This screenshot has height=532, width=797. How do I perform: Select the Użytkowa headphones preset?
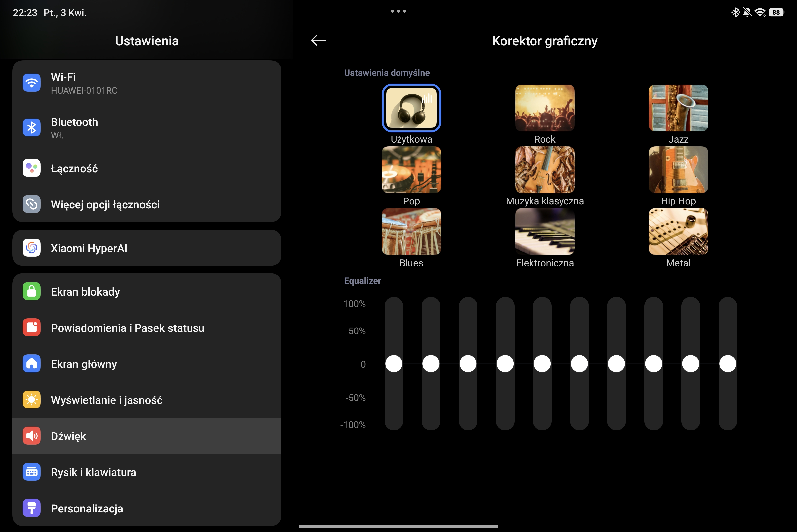411,108
